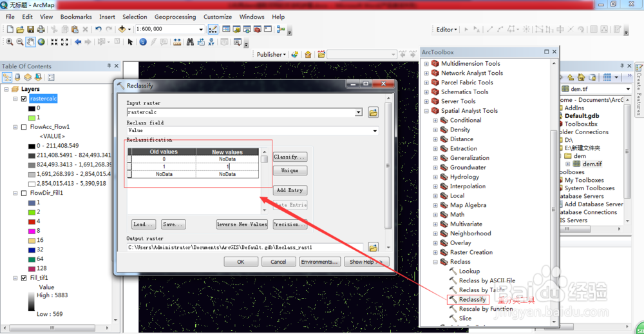Open the Customize menu
This screenshot has width=644, height=334.
218,17
